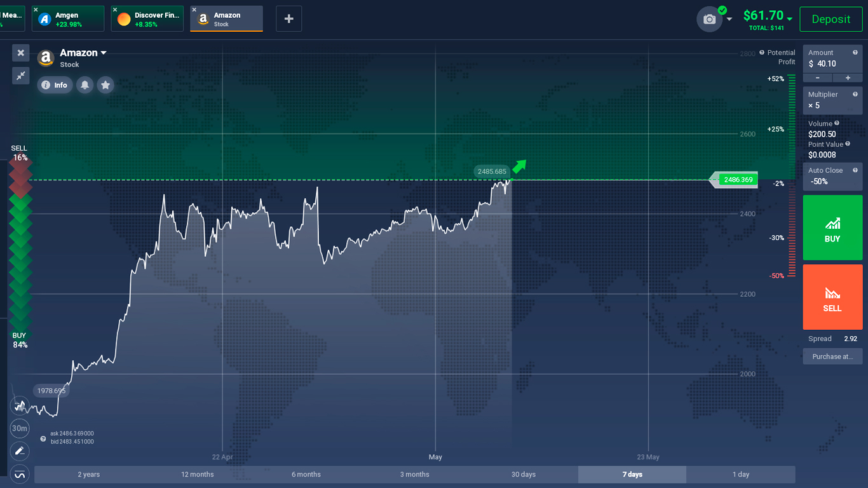868x488 pixels.
Task: Click the Purchase at... button
Action: [x=832, y=356]
